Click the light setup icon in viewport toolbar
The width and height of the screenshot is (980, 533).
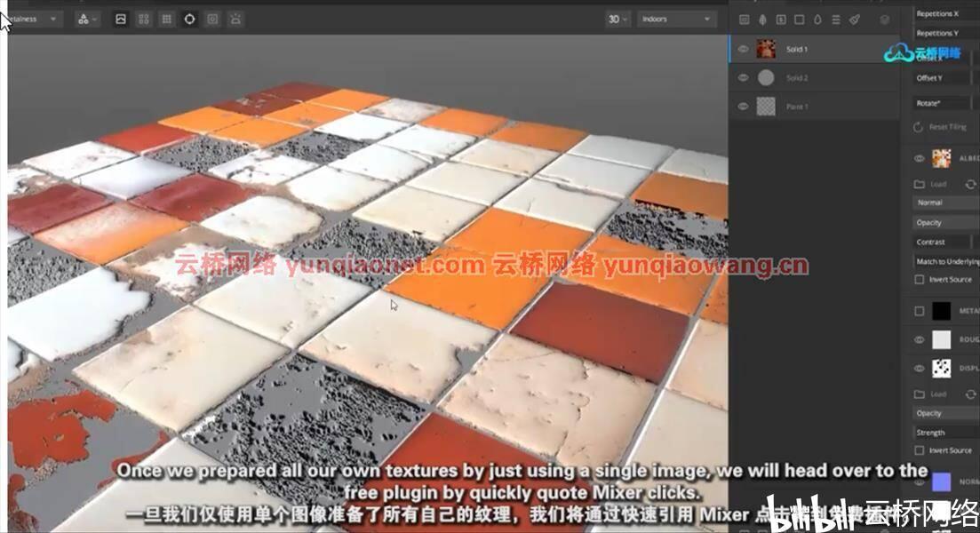coord(235,20)
